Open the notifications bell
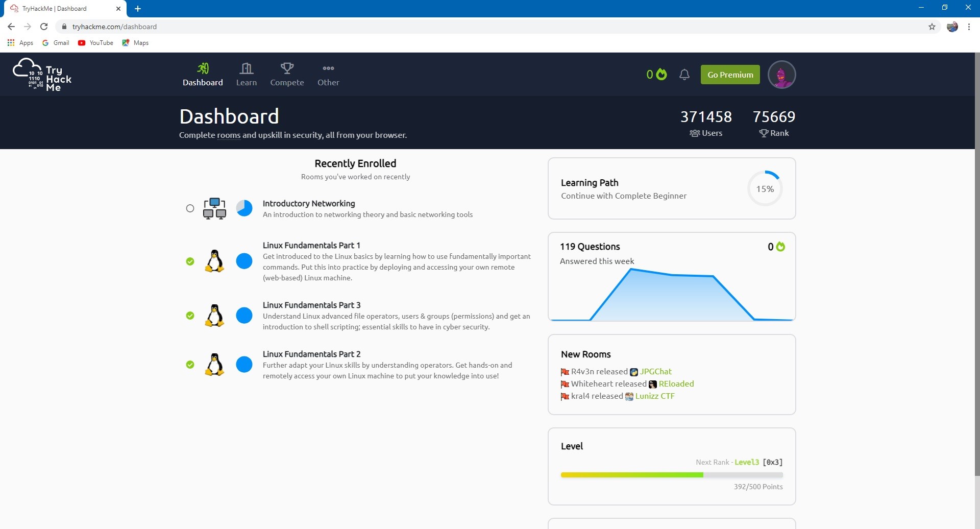Image resolution: width=980 pixels, height=529 pixels. coord(684,75)
